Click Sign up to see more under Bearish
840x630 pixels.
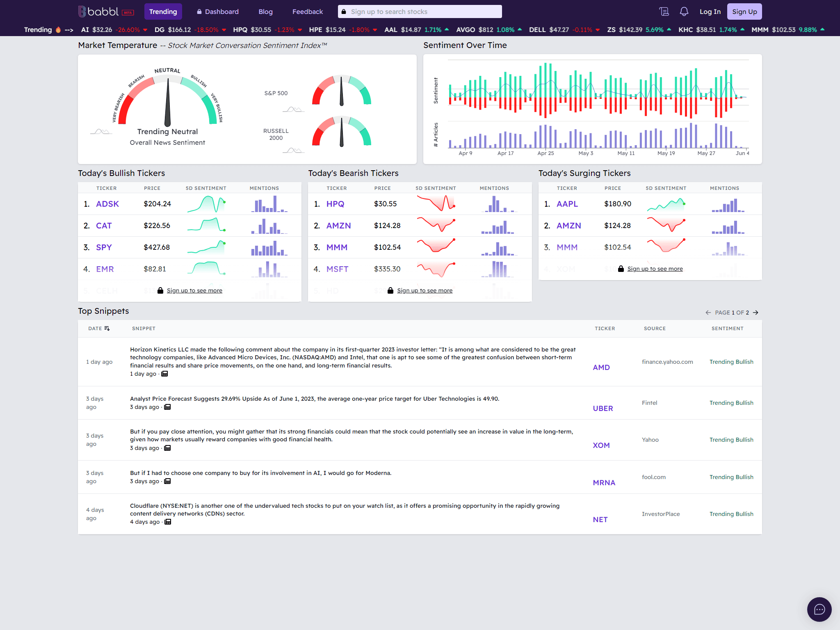point(425,290)
